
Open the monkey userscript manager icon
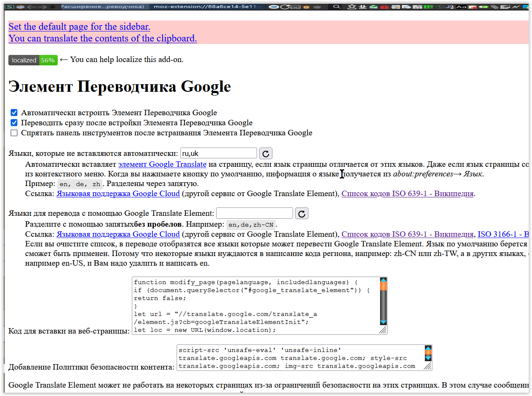tap(306, 7)
